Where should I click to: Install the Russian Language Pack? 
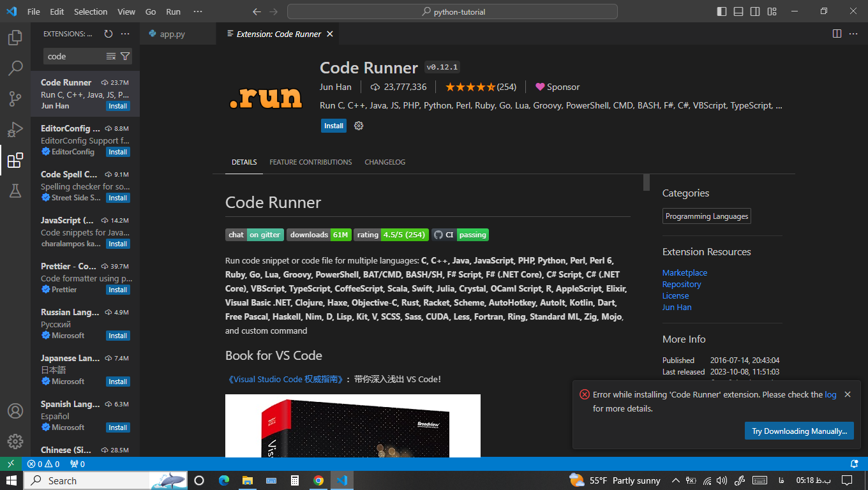pos(118,336)
